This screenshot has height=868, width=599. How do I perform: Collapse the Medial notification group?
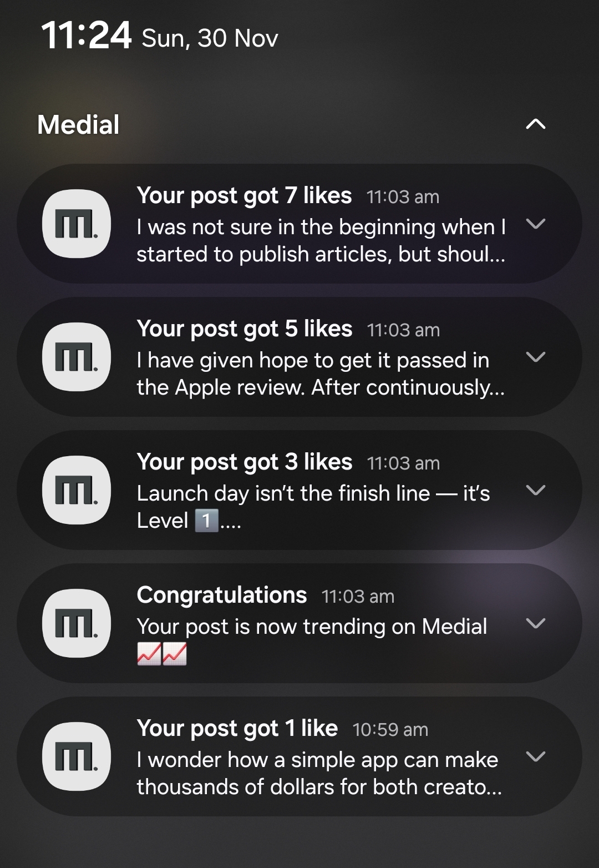[x=535, y=124]
